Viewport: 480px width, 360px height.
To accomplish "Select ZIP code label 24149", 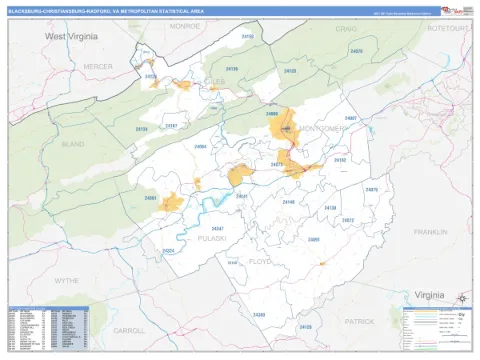I will click(288, 202).
